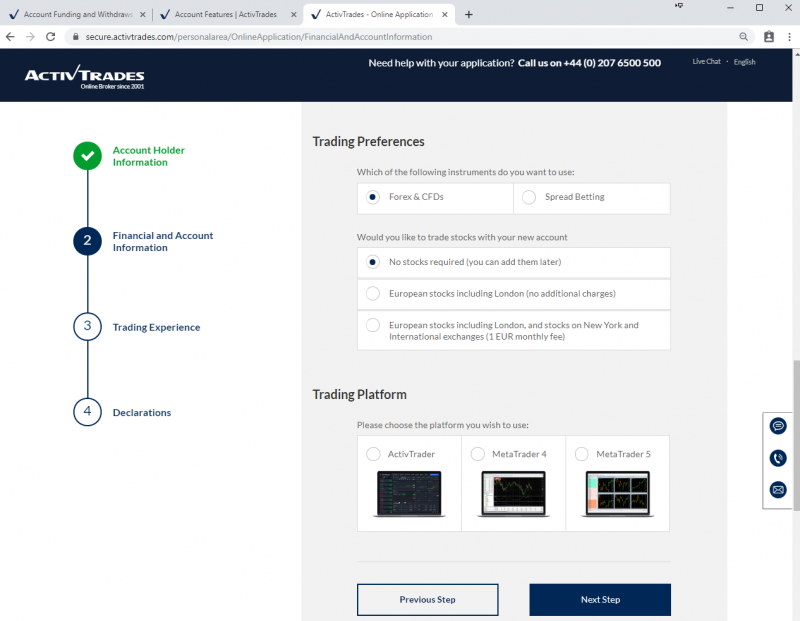This screenshot has width=800, height=621.
Task: Click the green checkmark step icon
Action: 87,156
